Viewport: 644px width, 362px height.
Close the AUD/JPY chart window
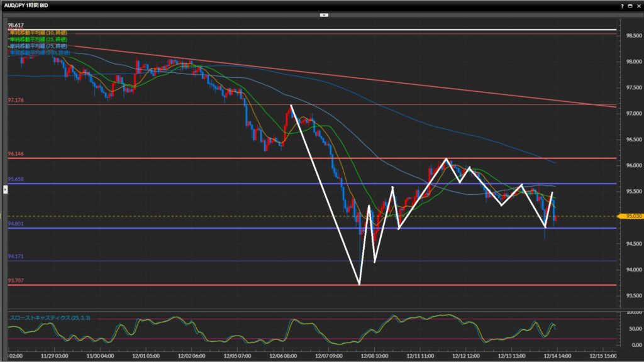[638, 5]
